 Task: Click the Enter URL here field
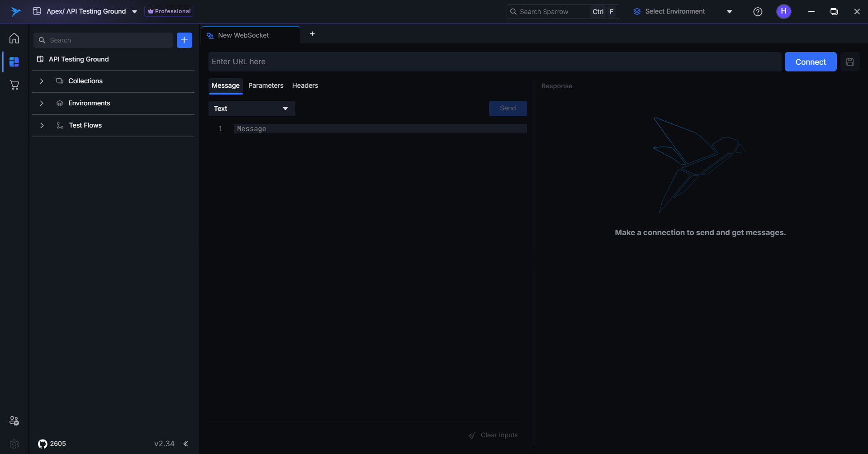click(494, 62)
